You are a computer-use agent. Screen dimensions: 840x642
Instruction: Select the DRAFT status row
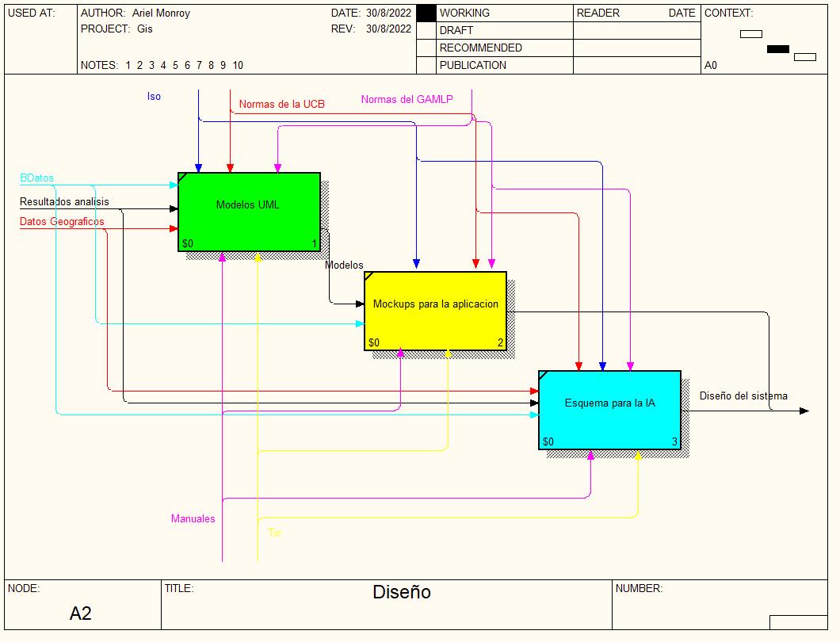(x=456, y=30)
